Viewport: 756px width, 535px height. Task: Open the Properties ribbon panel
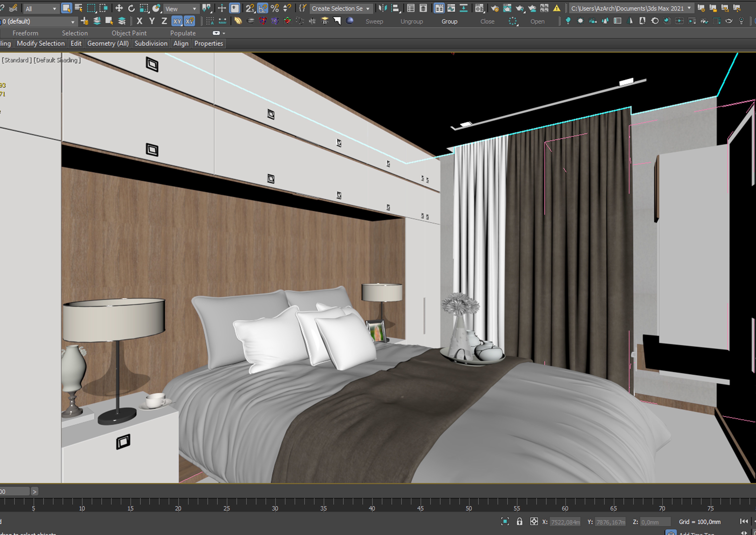click(x=208, y=44)
